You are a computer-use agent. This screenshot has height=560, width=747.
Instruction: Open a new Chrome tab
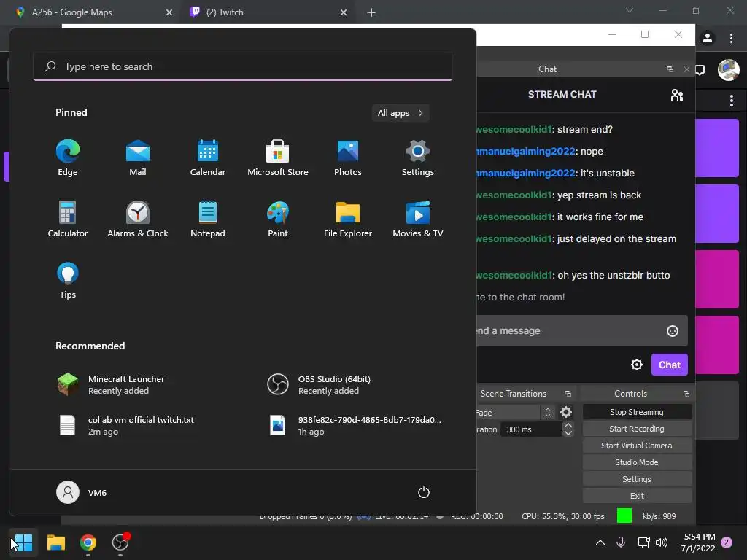click(x=371, y=12)
